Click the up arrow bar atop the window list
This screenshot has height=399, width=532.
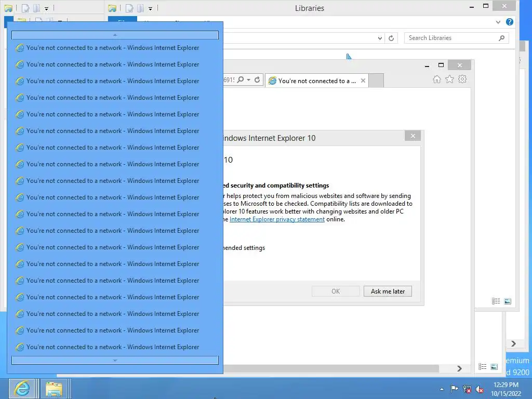click(x=115, y=35)
